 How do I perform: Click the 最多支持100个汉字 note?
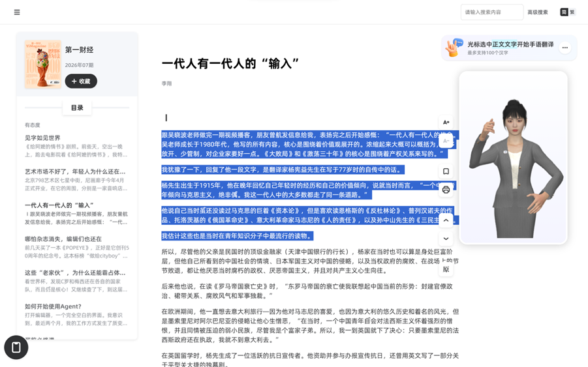coord(487,53)
